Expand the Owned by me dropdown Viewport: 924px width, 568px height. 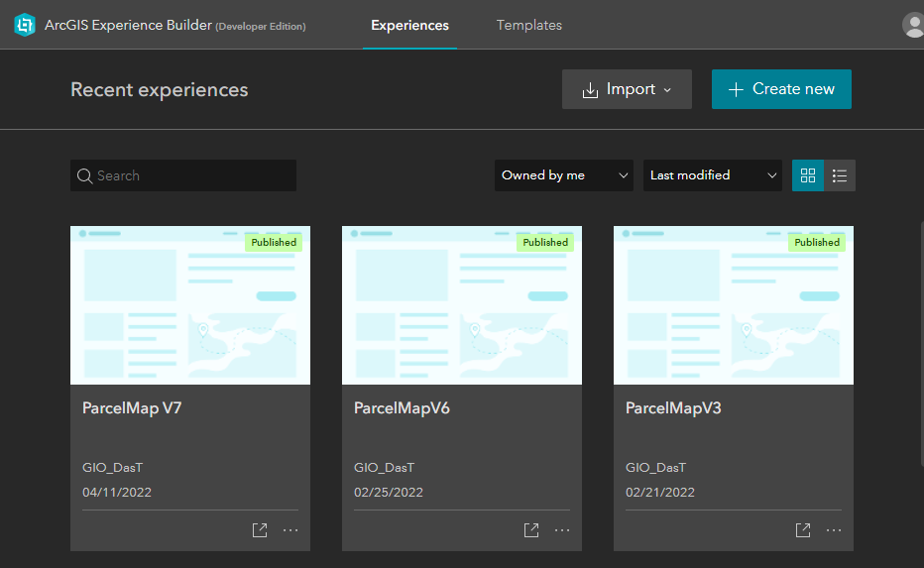(564, 175)
